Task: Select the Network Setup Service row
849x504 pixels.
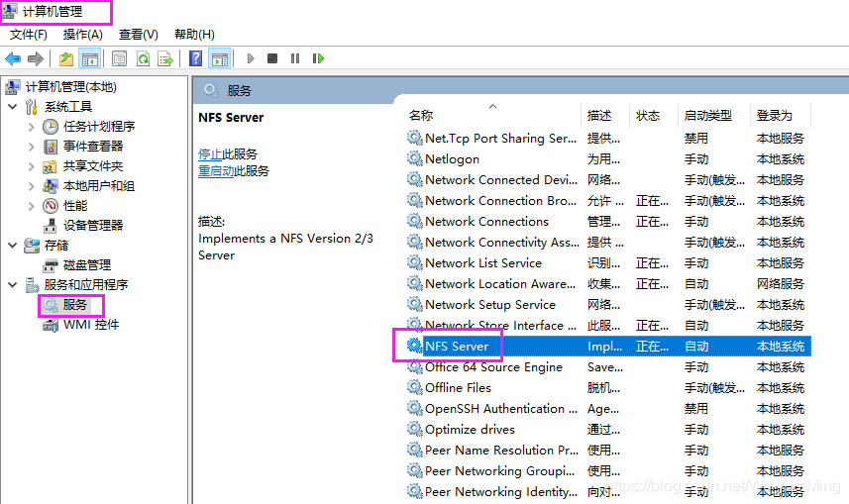Action: click(x=608, y=304)
